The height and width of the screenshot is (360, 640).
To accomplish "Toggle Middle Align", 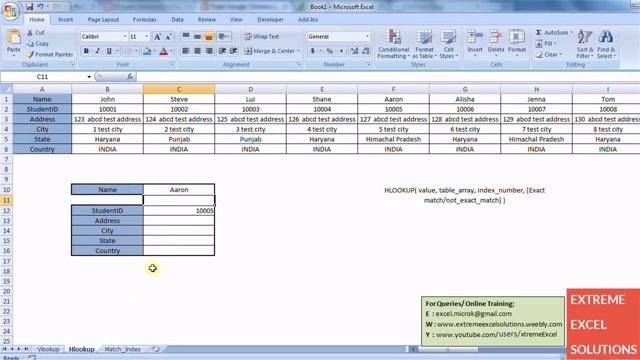I will 197,37.
